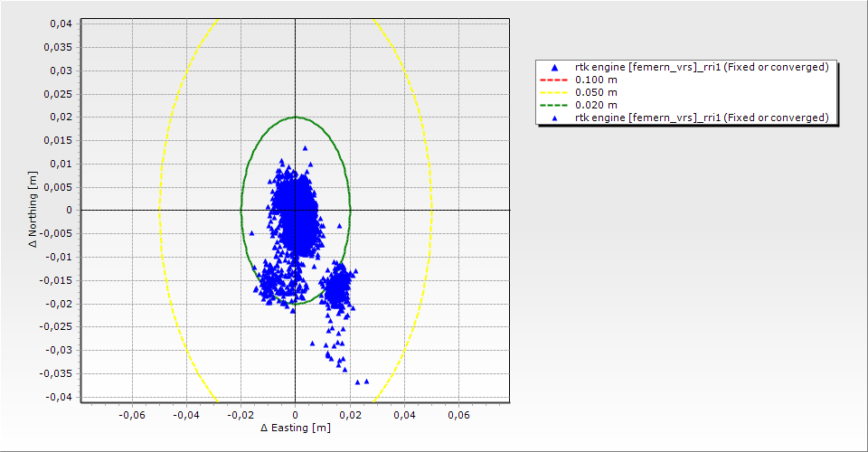The height and width of the screenshot is (452, 868).
Task: Click the 0,06 tick on Easting axis
Action: tap(458, 415)
